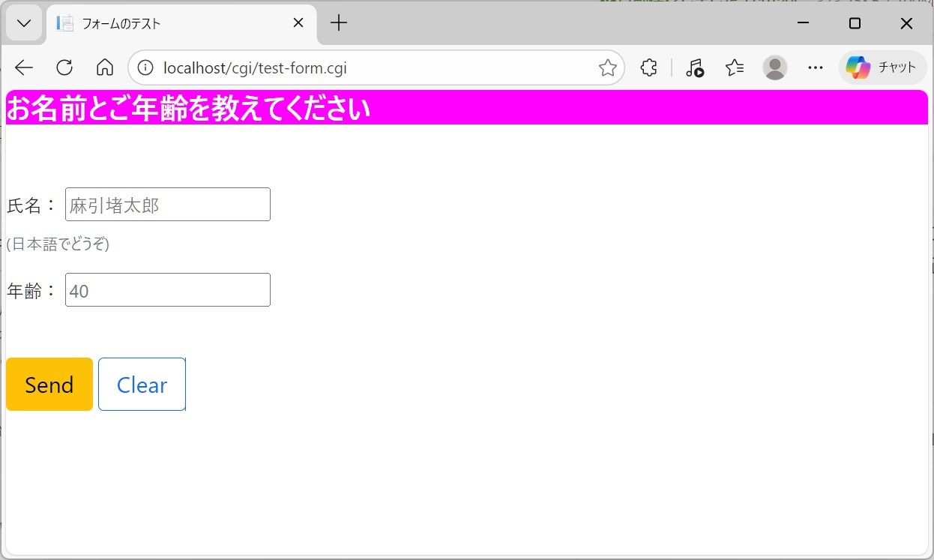Image resolution: width=934 pixels, height=560 pixels.
Task: View site information icon in address bar
Action: (x=145, y=68)
